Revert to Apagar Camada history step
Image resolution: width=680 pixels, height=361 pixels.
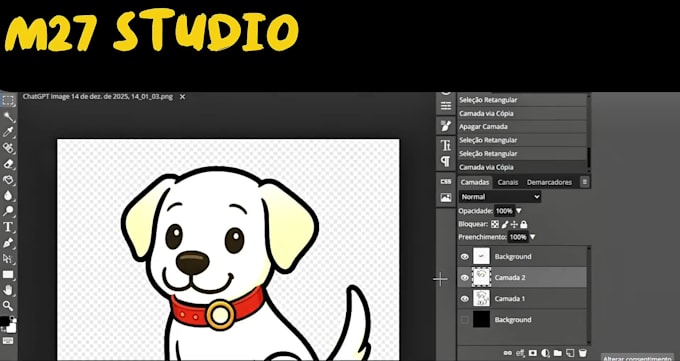(x=522, y=127)
